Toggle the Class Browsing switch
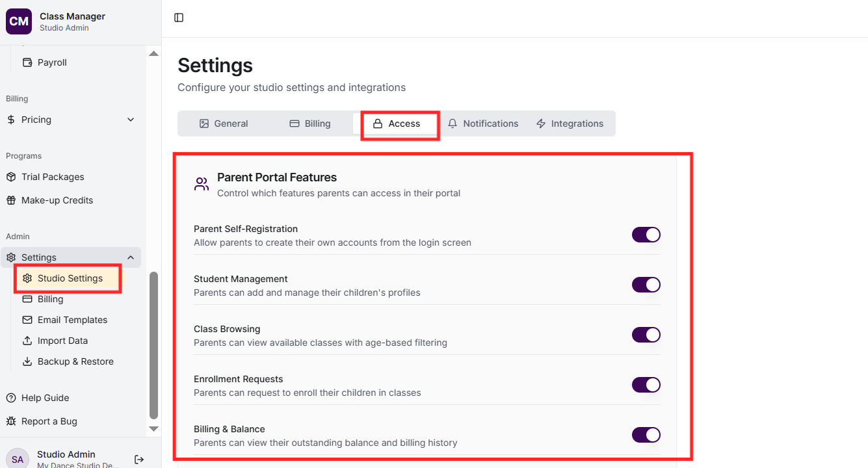Viewport: 868px width, 468px height. click(x=646, y=335)
